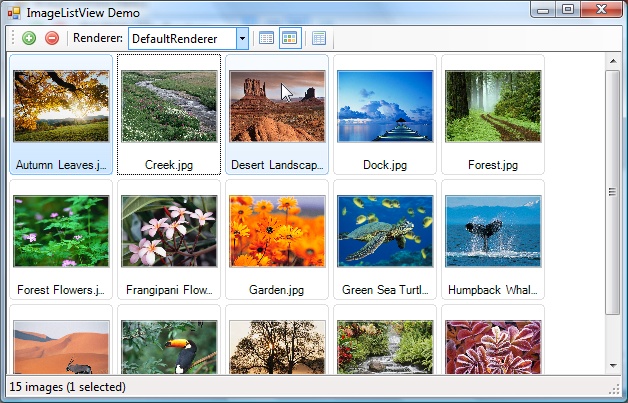Select the sunset tree silhouette thumbnail
The image size is (628, 403).
point(277,347)
